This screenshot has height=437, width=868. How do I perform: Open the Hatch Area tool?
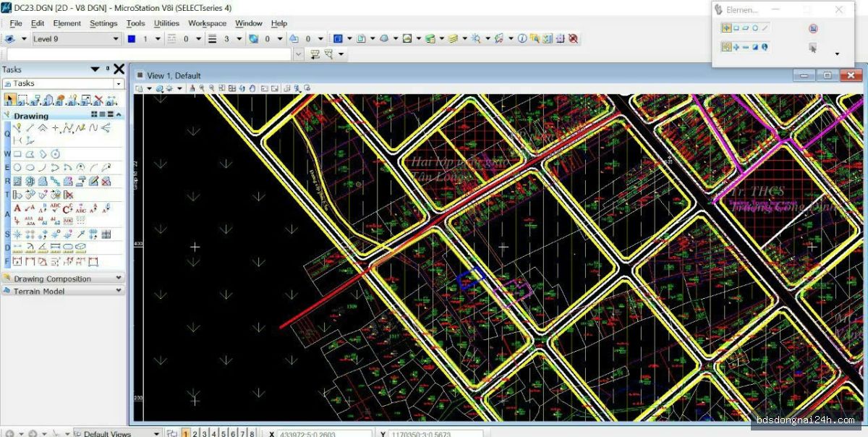tap(17, 181)
